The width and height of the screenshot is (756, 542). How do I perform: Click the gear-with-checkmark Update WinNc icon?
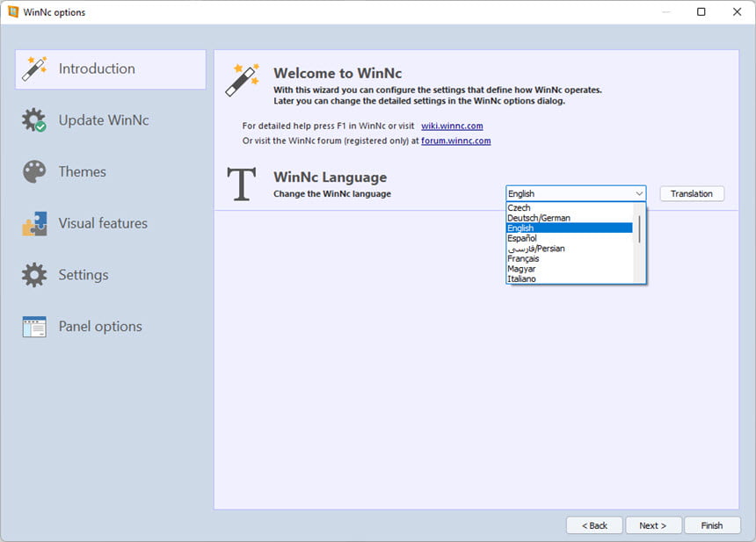[x=34, y=120]
